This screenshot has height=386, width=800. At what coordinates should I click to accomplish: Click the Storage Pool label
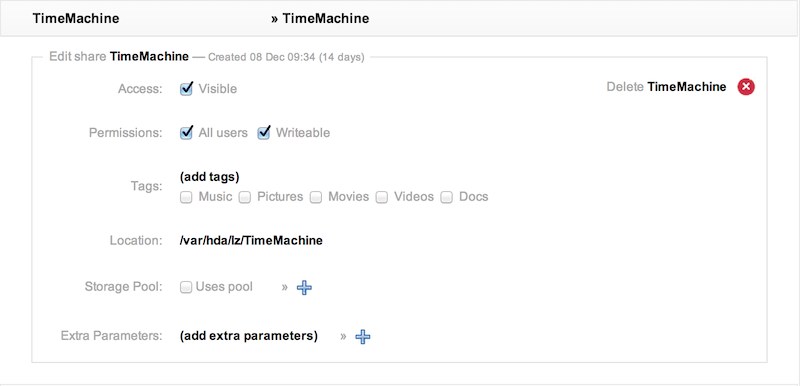(x=123, y=287)
